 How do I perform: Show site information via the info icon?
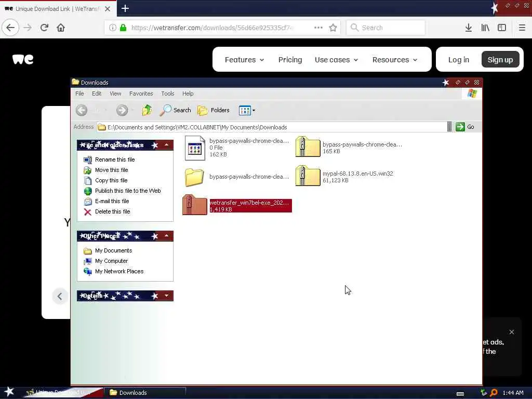pyautogui.click(x=112, y=28)
